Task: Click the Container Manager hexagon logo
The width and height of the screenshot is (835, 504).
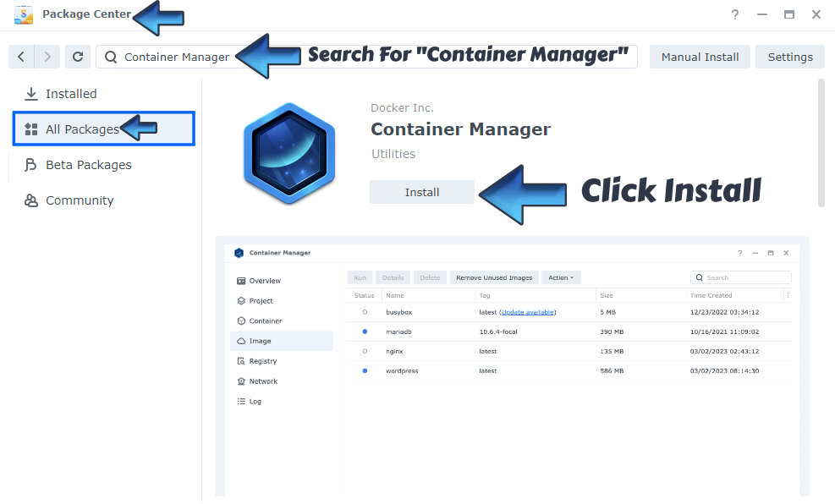Action: (289, 153)
